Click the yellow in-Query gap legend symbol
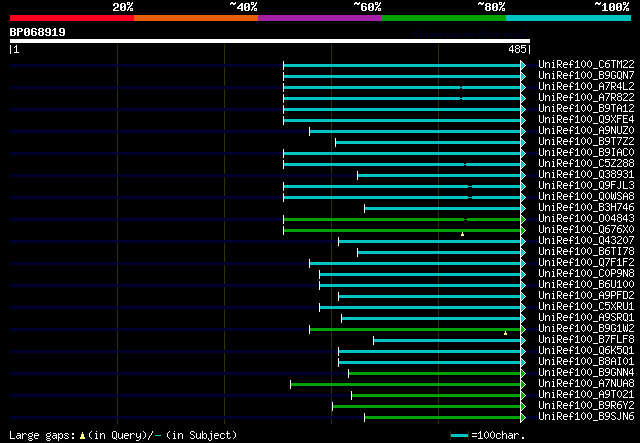Image resolution: width=640 pixels, height=443 pixels. [82, 436]
